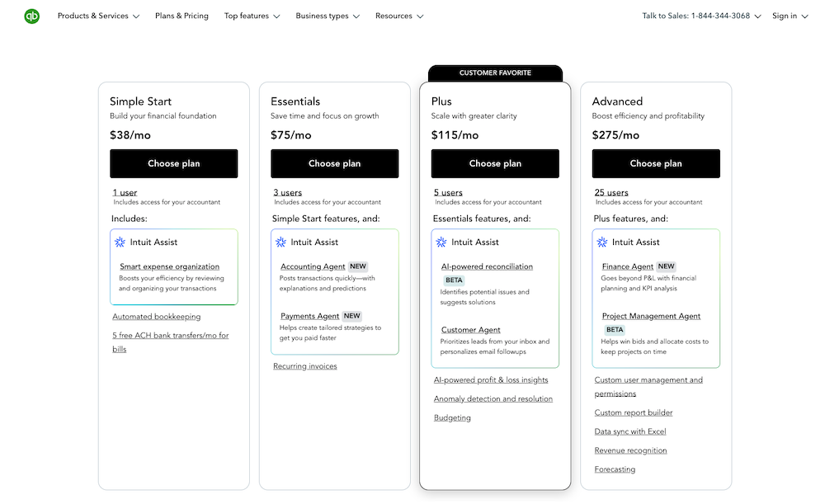The width and height of the screenshot is (825, 504).
Task: Click the Recurring invoices link
Action: 304,365
